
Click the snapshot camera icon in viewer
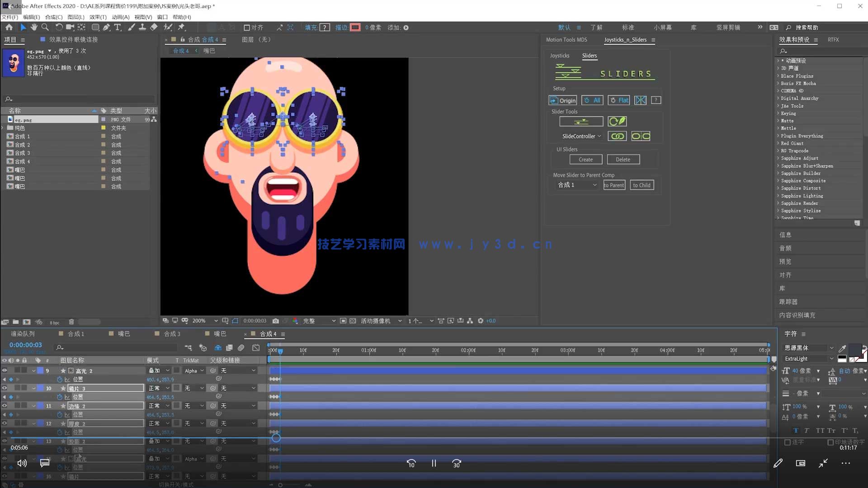[x=275, y=321]
